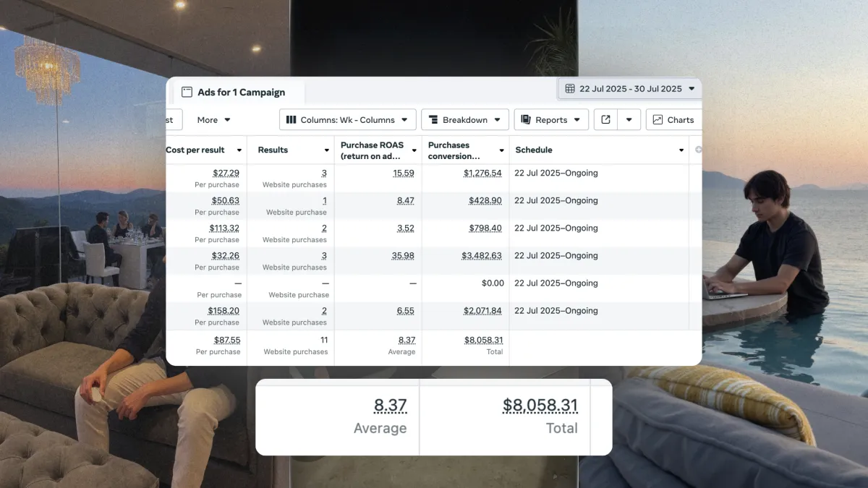Click the 35.98 ROAS value
Image resolution: width=868 pixels, height=488 pixels.
(403, 256)
